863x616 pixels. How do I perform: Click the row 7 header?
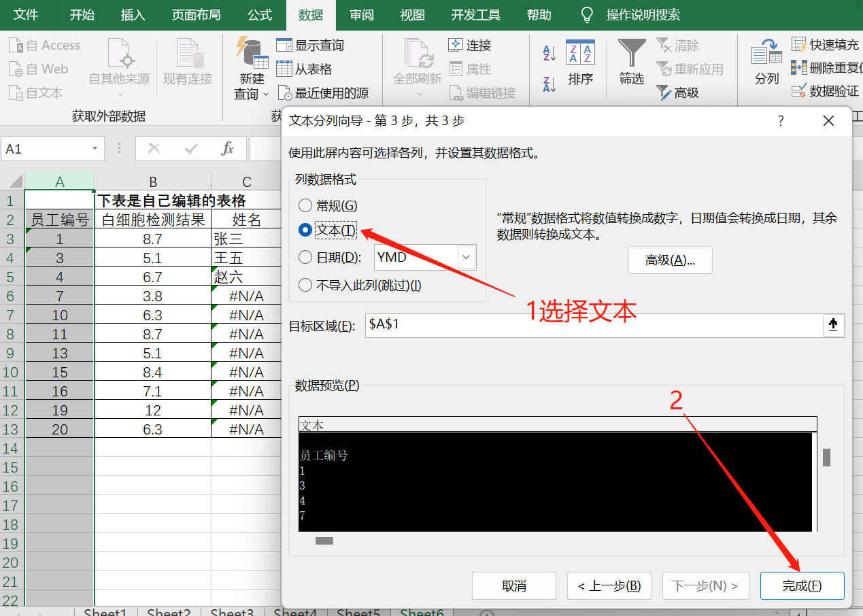[x=12, y=315]
